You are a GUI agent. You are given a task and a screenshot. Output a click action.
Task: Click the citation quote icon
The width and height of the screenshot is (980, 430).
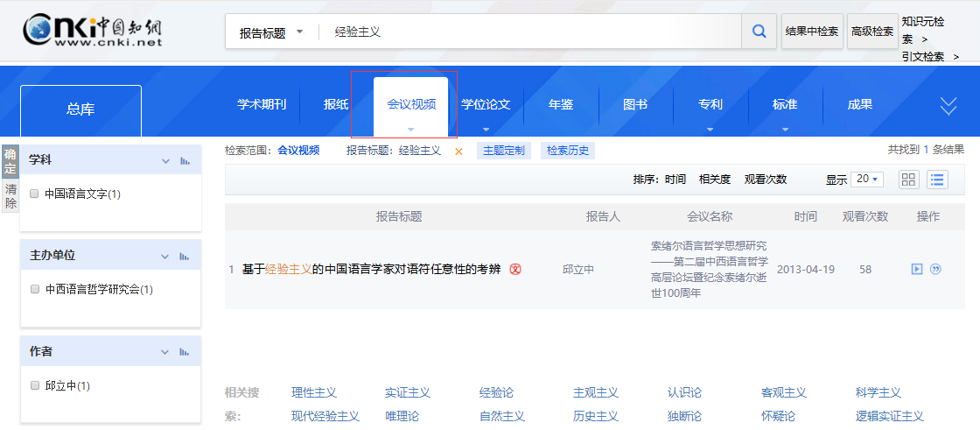[x=935, y=269]
